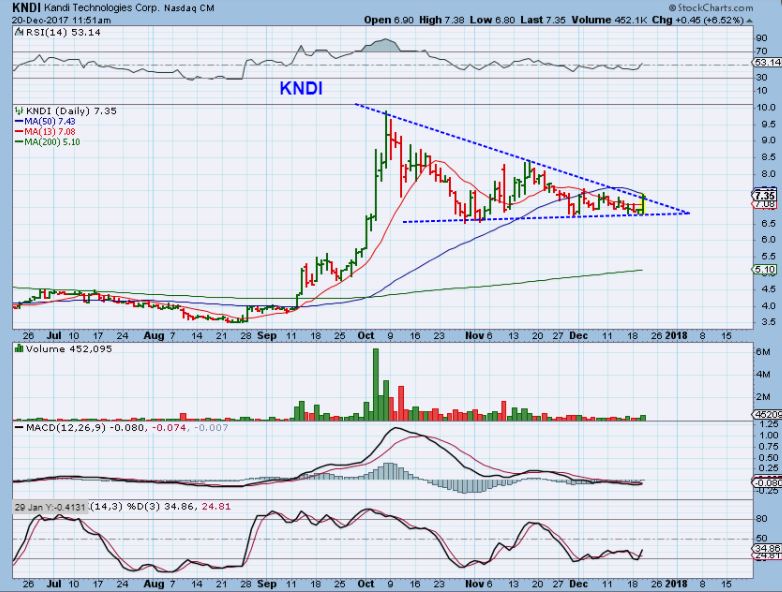Click the large blue KNDI annotation
782x592 pixels.
click(x=301, y=88)
